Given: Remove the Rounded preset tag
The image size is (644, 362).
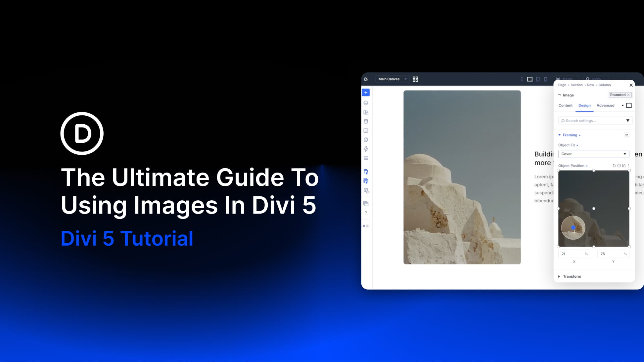Looking at the screenshot, I should (628, 95).
